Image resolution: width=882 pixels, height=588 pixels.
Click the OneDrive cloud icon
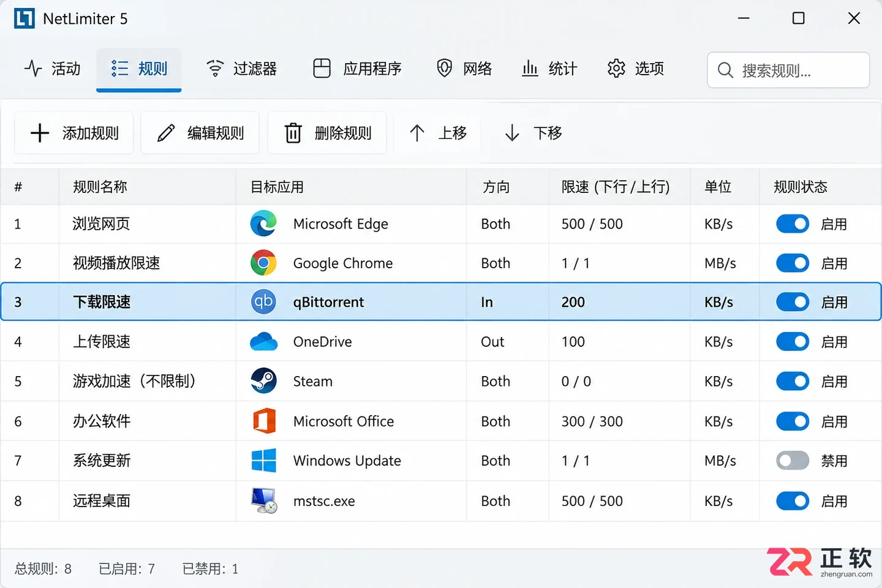tap(263, 341)
